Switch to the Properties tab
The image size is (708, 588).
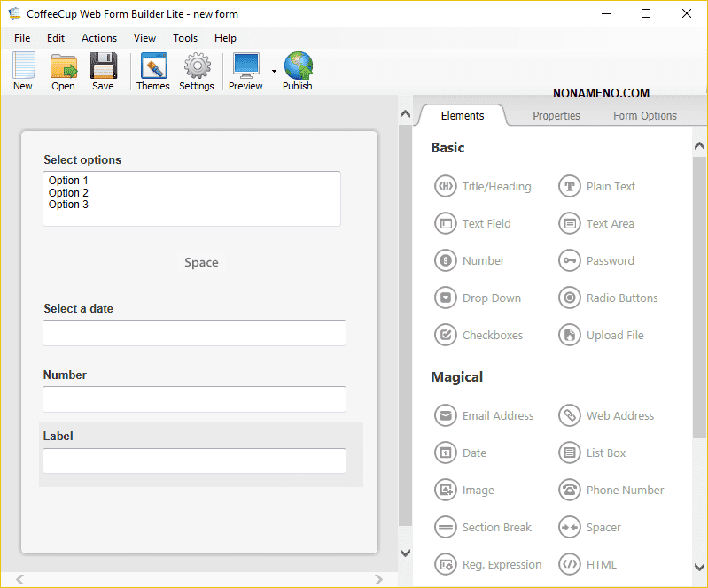pyautogui.click(x=556, y=116)
